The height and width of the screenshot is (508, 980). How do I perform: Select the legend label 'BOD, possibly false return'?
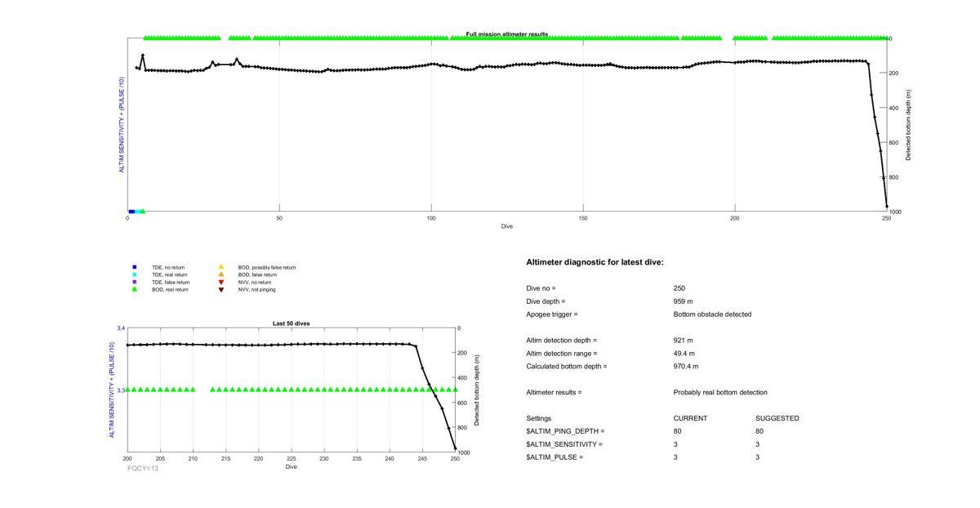[x=267, y=267]
